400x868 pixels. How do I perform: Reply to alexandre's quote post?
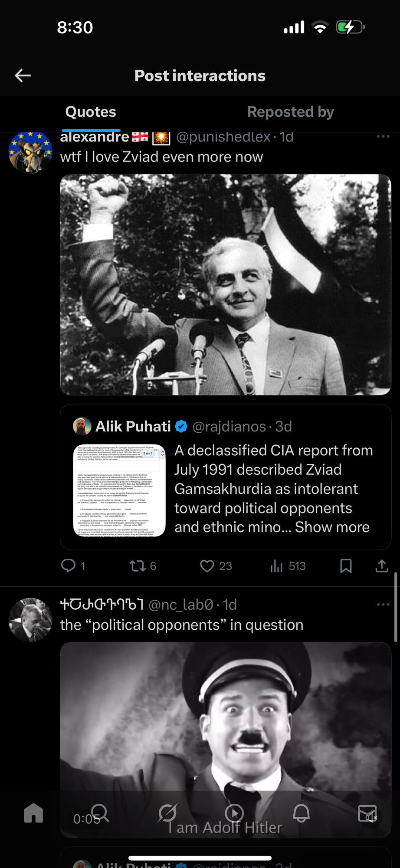pyautogui.click(x=69, y=566)
